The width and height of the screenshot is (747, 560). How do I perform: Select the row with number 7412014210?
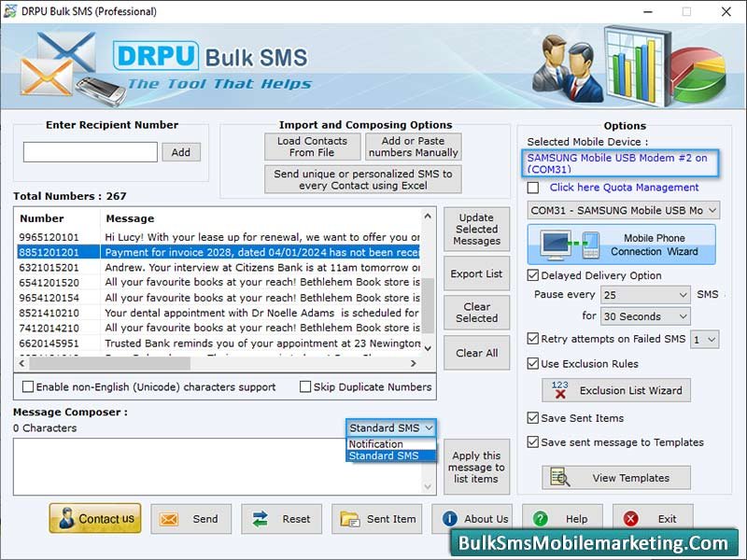tap(219, 329)
